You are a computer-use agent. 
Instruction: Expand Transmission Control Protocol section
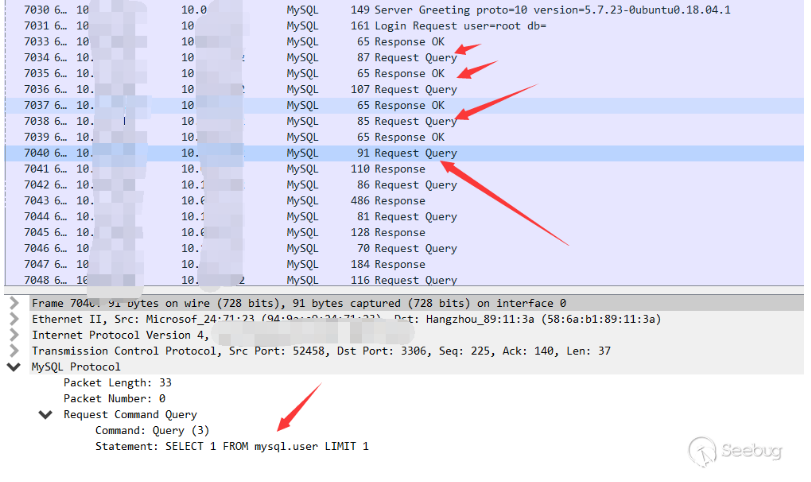(13, 351)
